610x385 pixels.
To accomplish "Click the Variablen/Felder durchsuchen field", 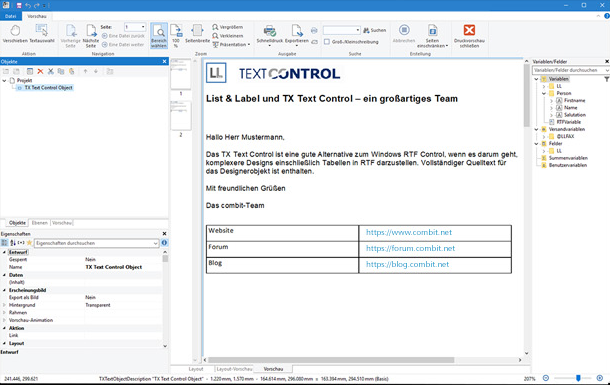I will pyautogui.click(x=571, y=70).
